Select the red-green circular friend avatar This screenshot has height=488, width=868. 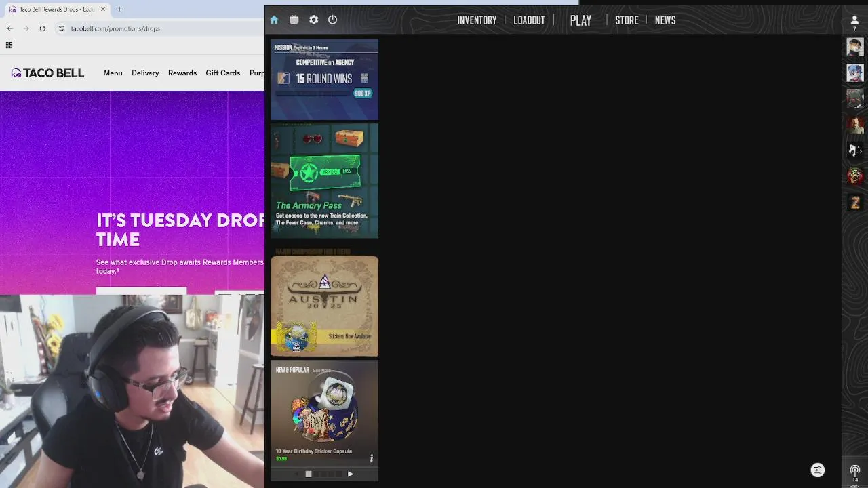pyautogui.click(x=854, y=176)
